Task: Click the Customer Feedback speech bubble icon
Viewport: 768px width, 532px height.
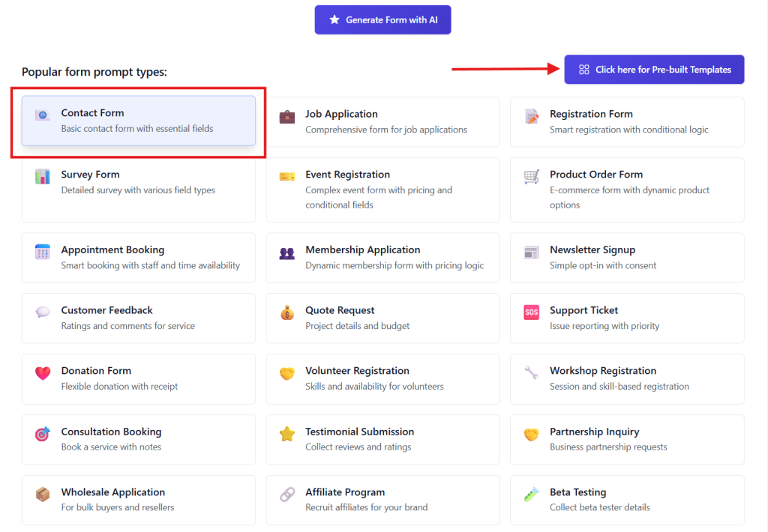Action: click(x=43, y=312)
